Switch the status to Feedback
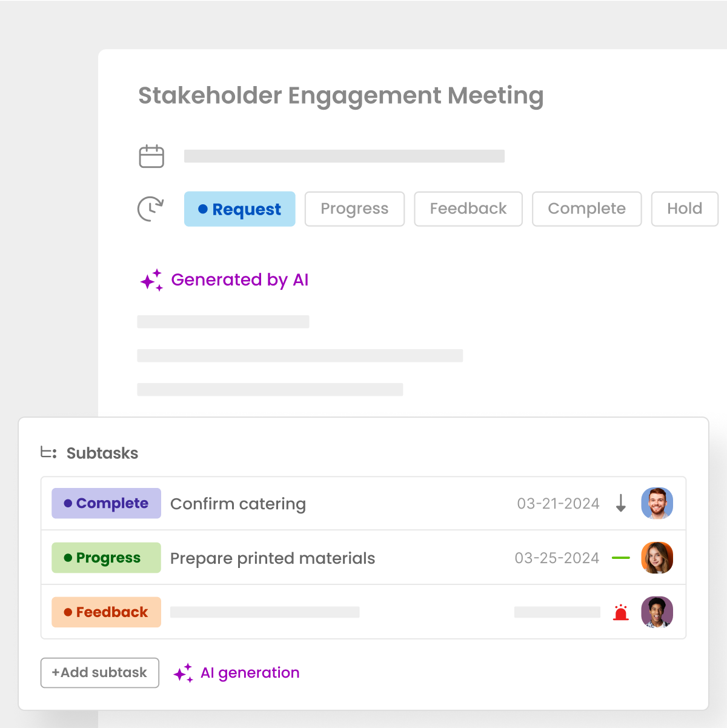The height and width of the screenshot is (728, 727). 468,209
